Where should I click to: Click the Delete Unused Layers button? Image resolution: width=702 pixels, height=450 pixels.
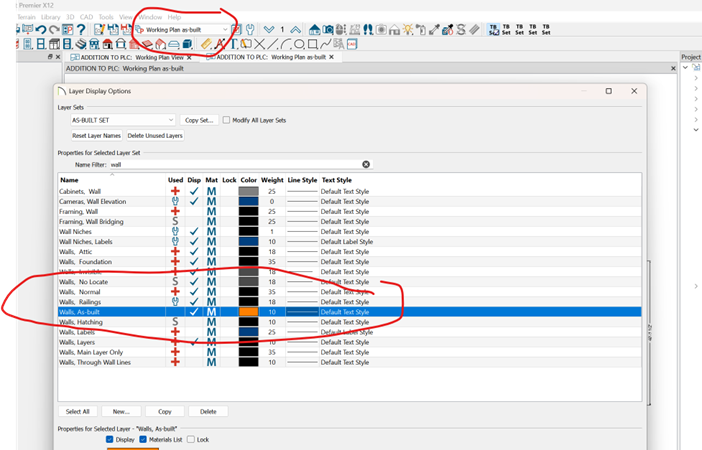tap(155, 135)
